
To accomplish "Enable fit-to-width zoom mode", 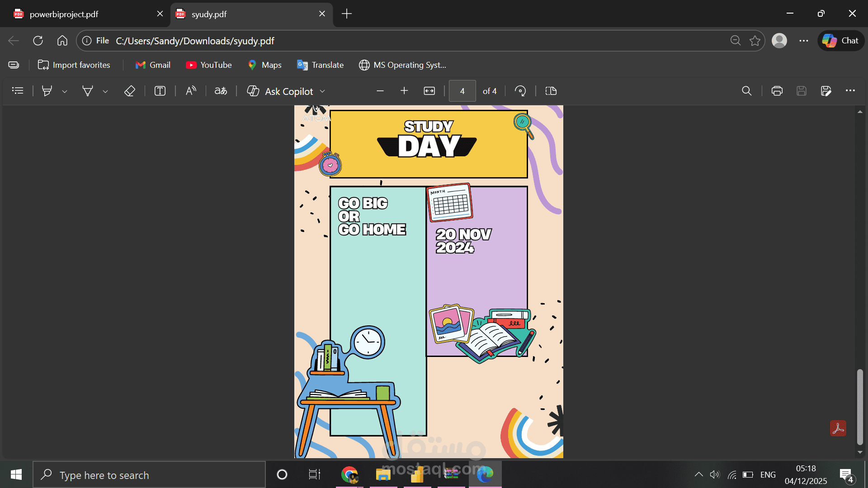I will click(x=429, y=91).
